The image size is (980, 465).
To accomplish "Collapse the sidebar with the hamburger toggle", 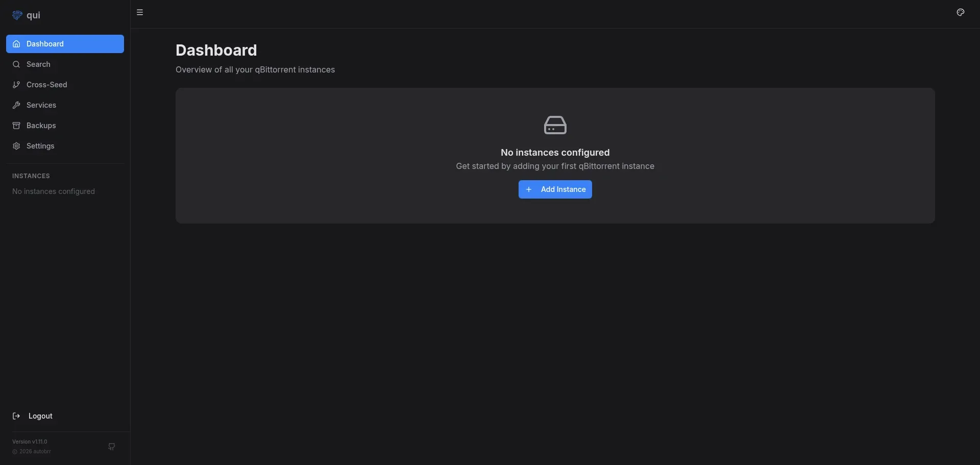I will (x=140, y=13).
